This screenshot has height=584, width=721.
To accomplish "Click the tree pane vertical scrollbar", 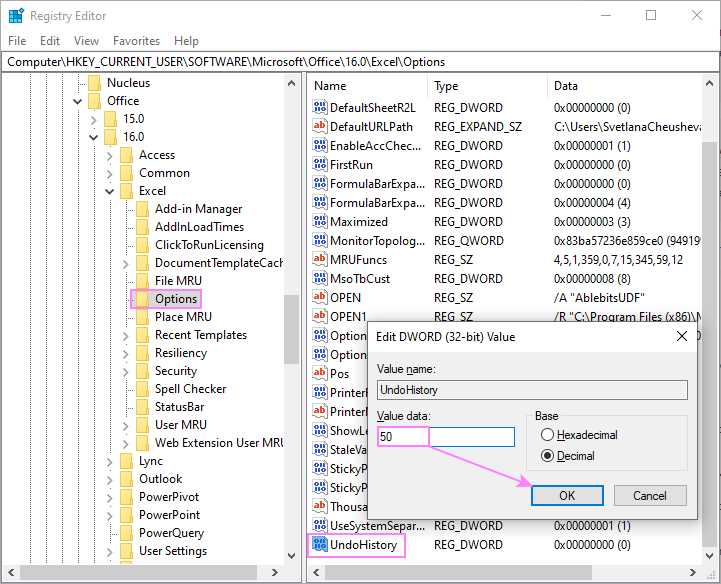I will pos(291,330).
